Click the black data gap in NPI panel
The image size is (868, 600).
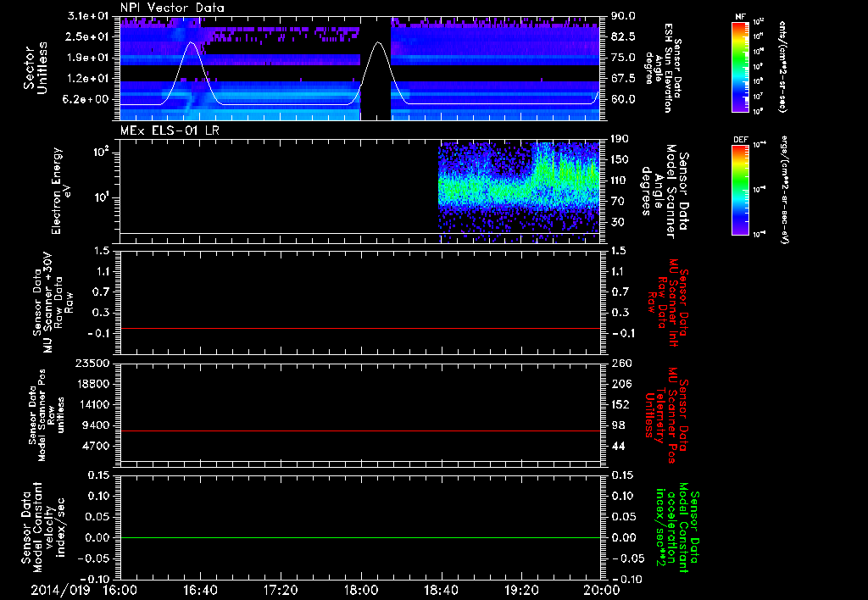click(376, 69)
